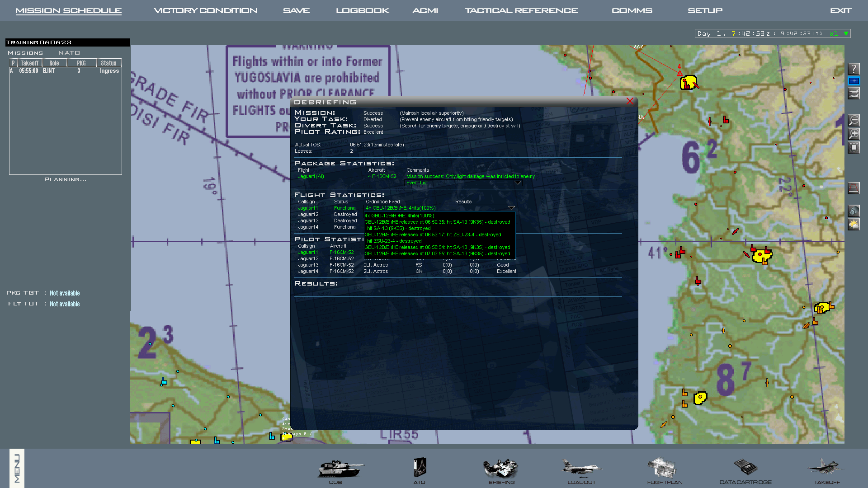This screenshot has height=488, width=868.
Task: Sort missions by Takeoff column header
Action: click(x=30, y=63)
